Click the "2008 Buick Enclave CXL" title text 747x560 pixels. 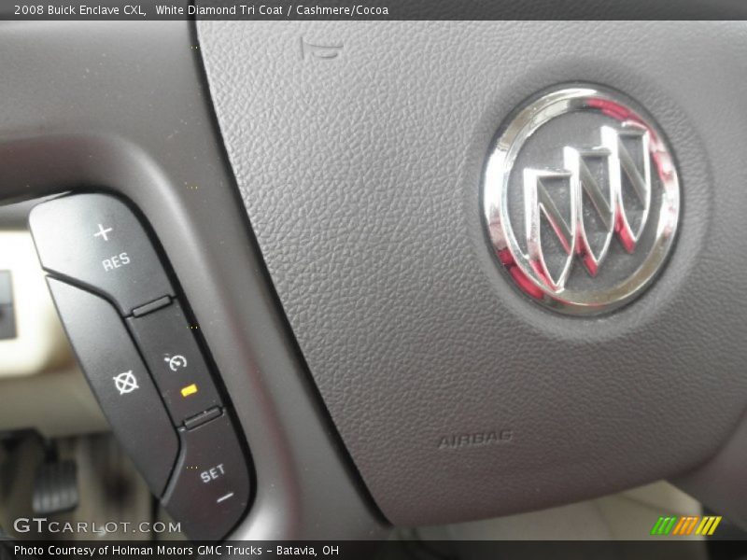tap(79, 10)
